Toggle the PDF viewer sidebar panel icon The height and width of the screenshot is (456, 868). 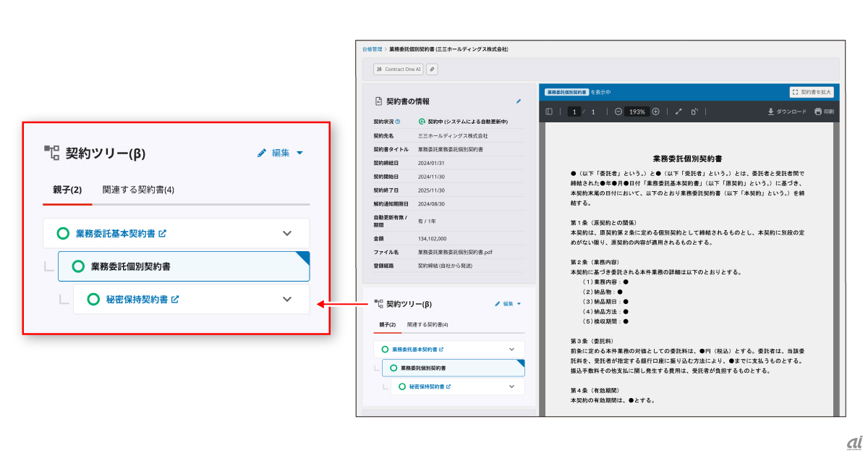(x=549, y=111)
